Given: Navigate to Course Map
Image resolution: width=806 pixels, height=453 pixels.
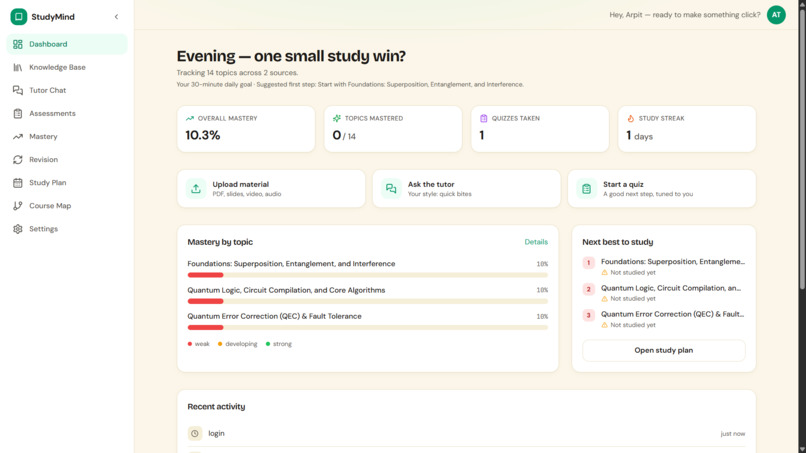Looking at the screenshot, I should click(67, 206).
